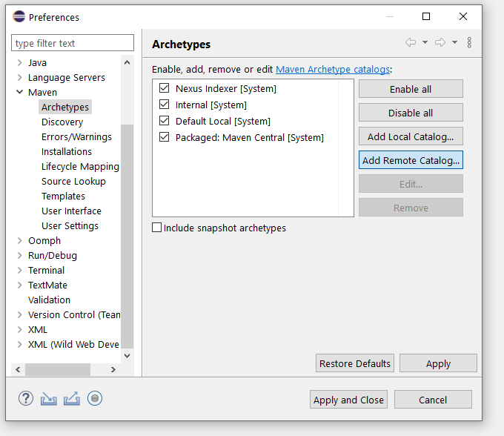This screenshot has height=436, width=504.
Task: Collapse the Maven tree node
Action: click(x=19, y=93)
